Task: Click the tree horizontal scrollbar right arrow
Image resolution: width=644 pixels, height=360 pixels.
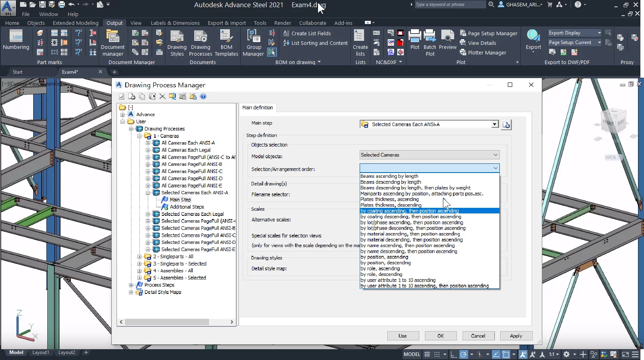Action: tap(231, 322)
